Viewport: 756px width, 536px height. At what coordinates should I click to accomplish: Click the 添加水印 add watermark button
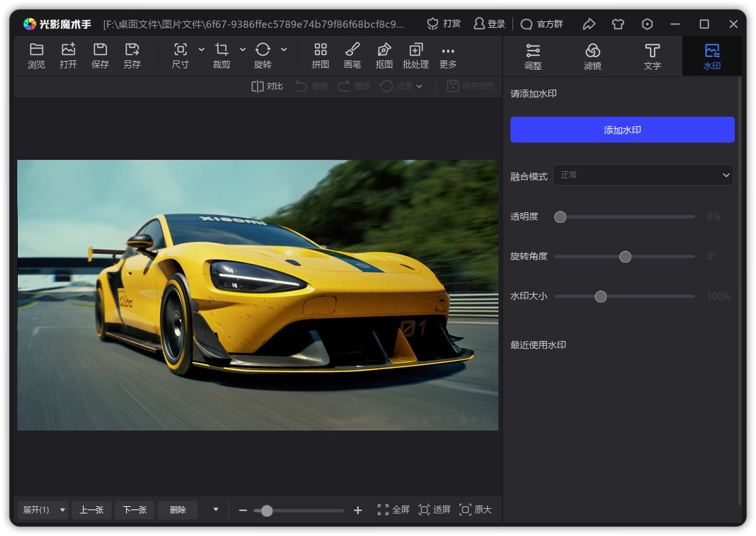point(622,130)
